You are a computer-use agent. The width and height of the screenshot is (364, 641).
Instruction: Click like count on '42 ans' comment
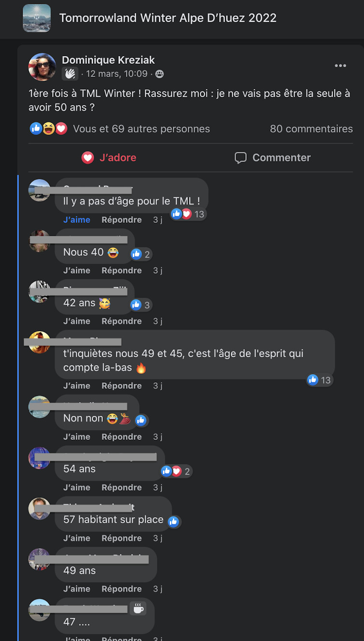tap(141, 305)
